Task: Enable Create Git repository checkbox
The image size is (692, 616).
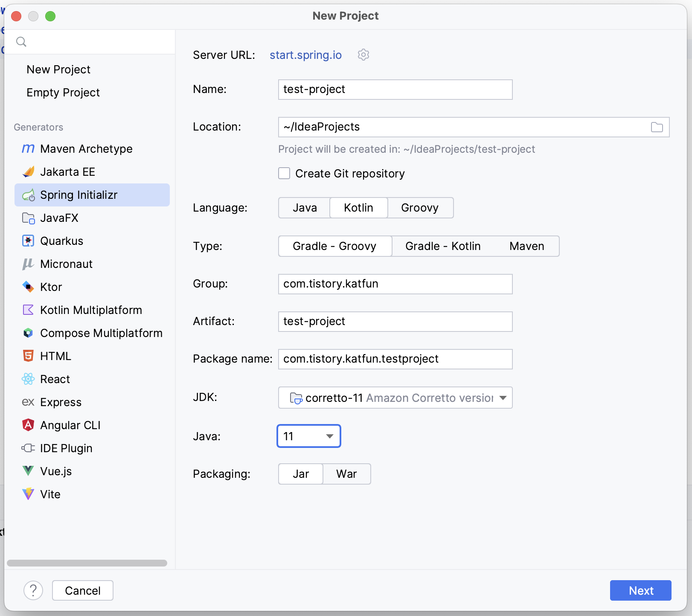Action: [x=284, y=174]
